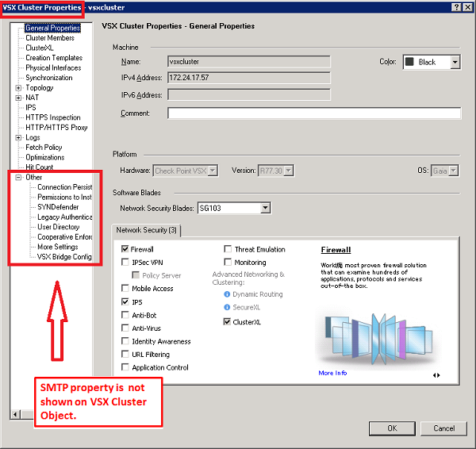Click the tree scroll-left arrow

tap(16, 414)
